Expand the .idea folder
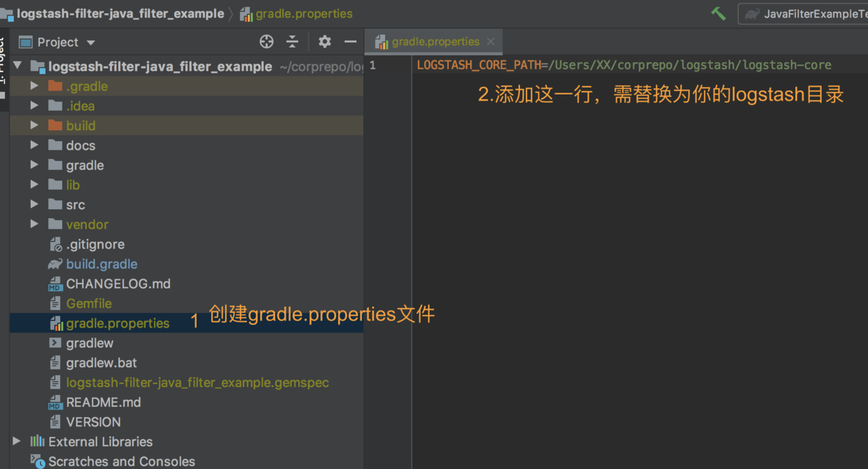This screenshot has width=868, height=469. click(34, 106)
